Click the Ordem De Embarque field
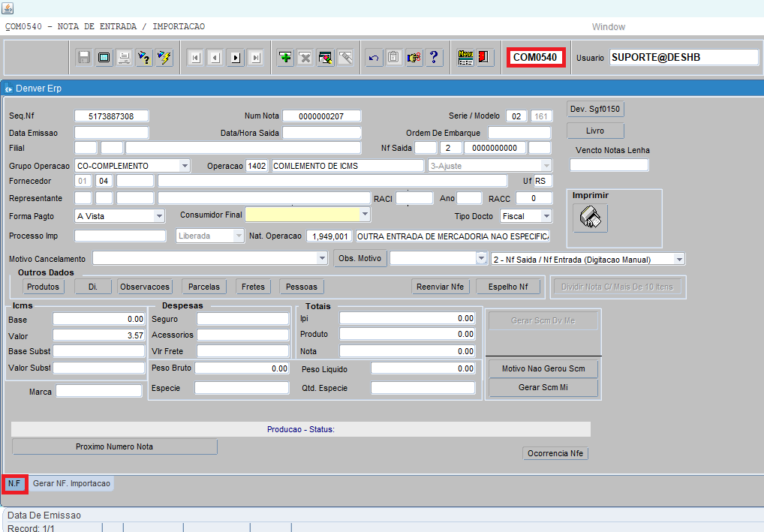764x532 pixels. click(519, 133)
